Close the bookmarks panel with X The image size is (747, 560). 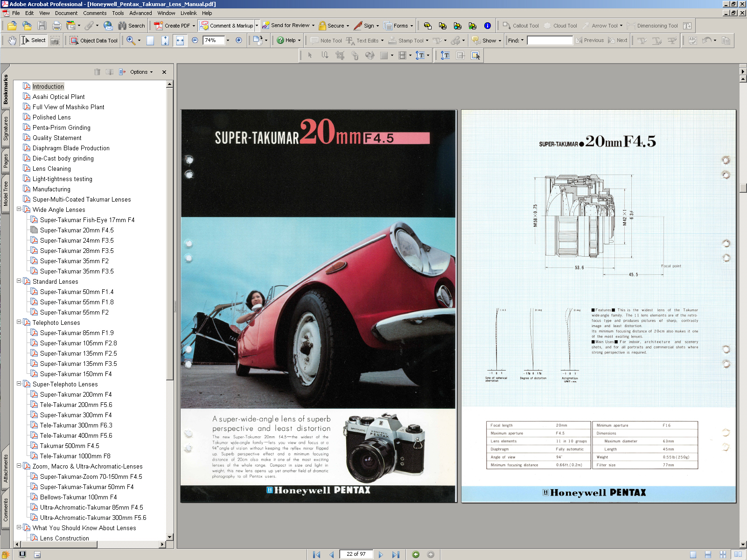[164, 72]
